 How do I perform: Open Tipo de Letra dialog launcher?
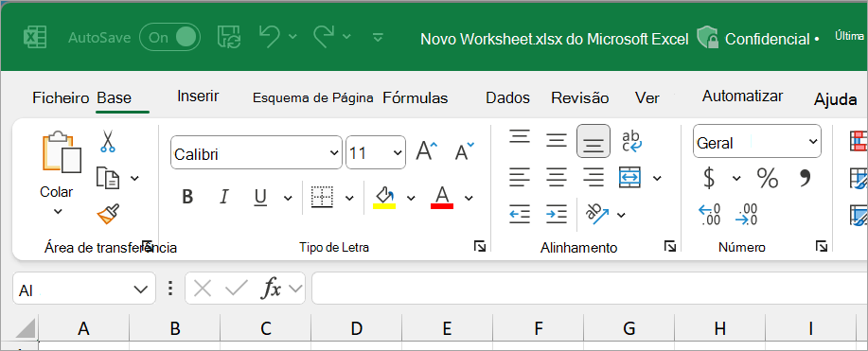click(480, 246)
